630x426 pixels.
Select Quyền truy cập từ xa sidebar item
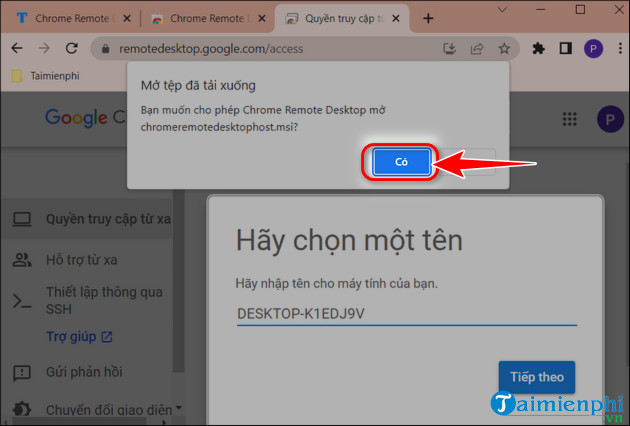point(88,219)
